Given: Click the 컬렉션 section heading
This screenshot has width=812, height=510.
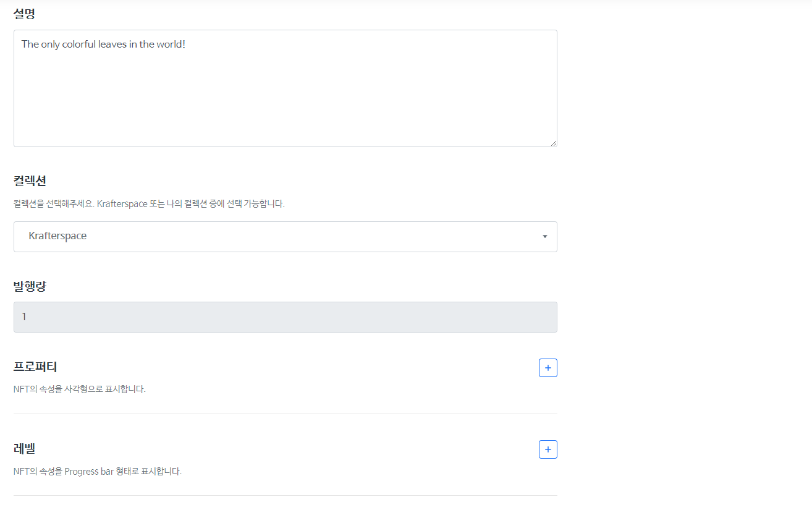Looking at the screenshot, I should 30,180.
